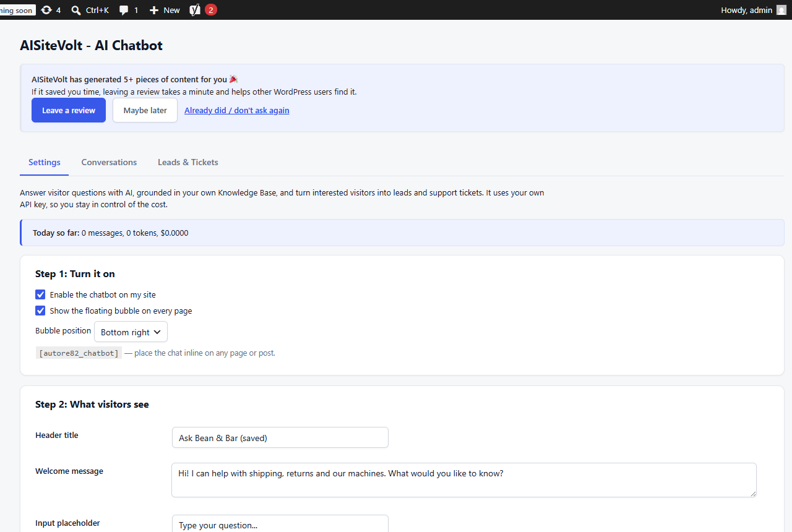The height and width of the screenshot is (532, 792).
Task: Click the Leave a review button
Action: click(69, 110)
